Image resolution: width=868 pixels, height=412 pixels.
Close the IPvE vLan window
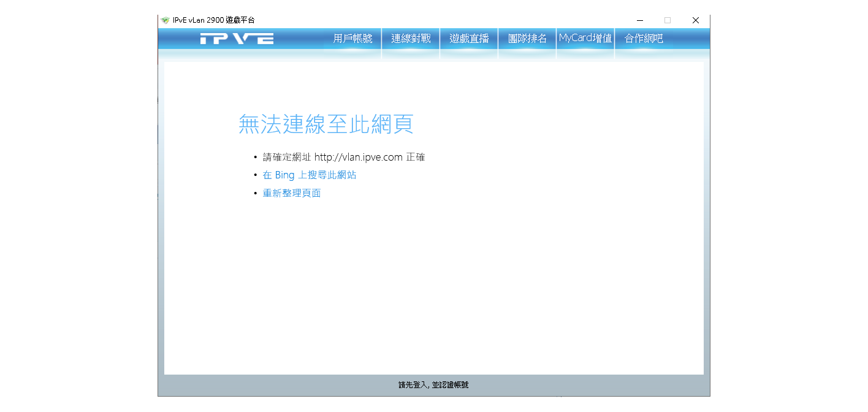point(696,20)
